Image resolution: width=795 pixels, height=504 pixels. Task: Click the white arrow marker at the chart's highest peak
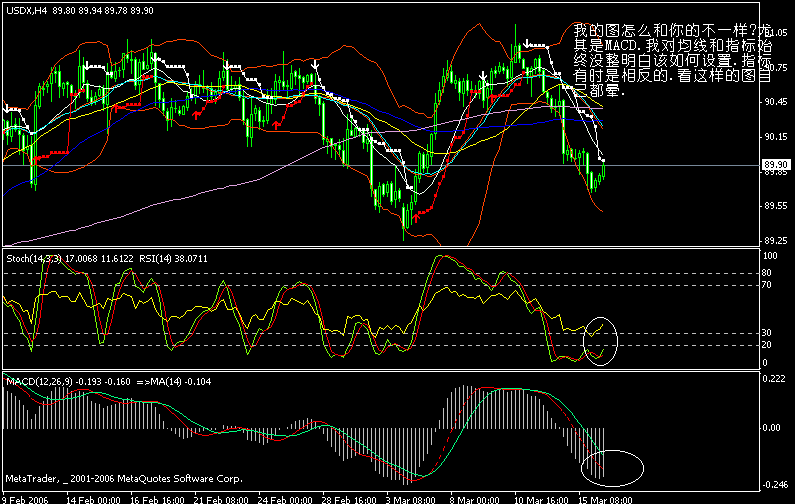coord(526,44)
